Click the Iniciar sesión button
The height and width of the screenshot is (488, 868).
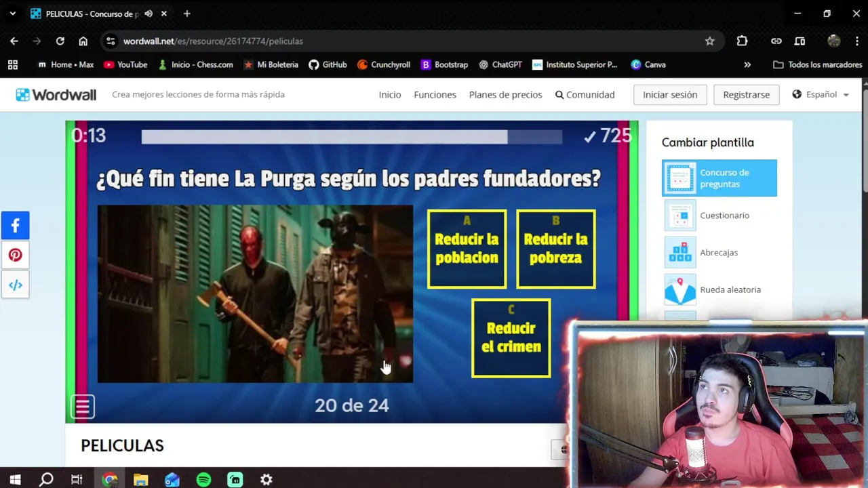point(670,94)
